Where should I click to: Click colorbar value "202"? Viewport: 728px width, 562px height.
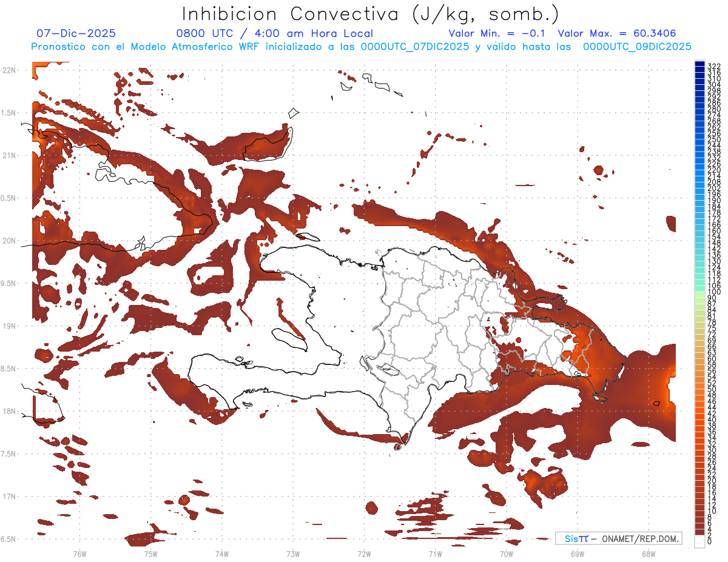(714, 188)
